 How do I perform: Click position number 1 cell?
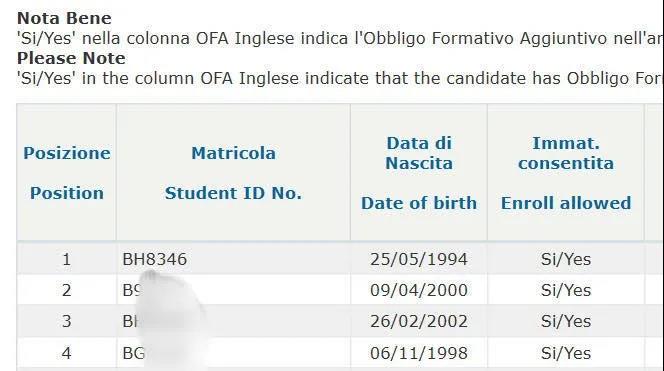[66, 259]
